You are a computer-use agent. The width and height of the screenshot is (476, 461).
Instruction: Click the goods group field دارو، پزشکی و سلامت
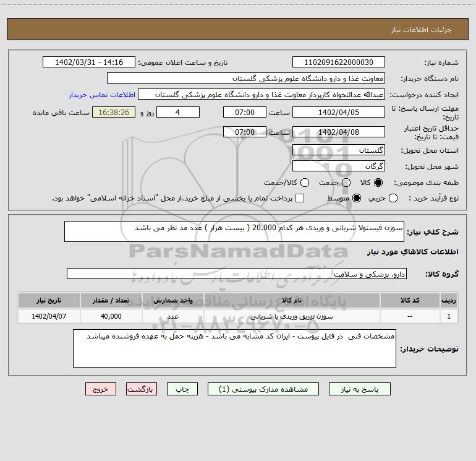pos(237,274)
